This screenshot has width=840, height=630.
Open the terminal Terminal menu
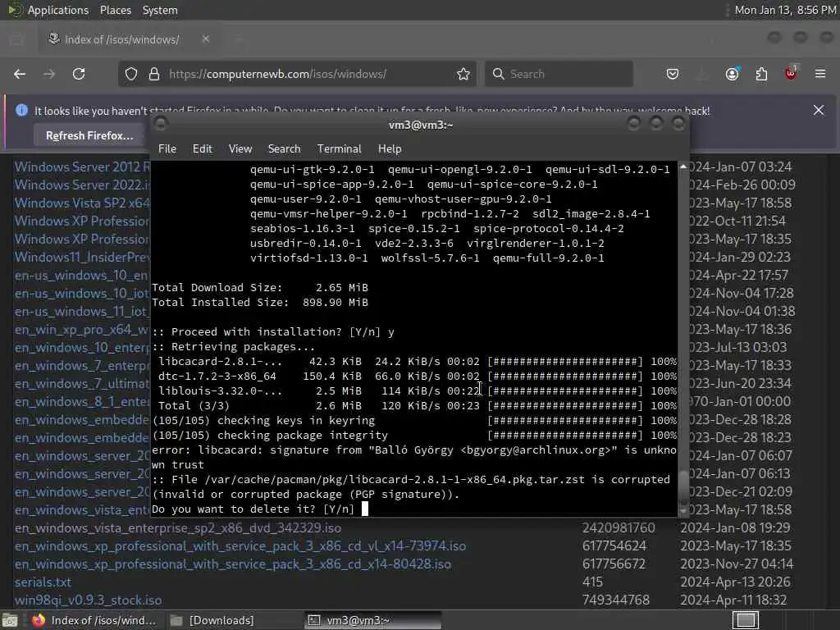339,148
